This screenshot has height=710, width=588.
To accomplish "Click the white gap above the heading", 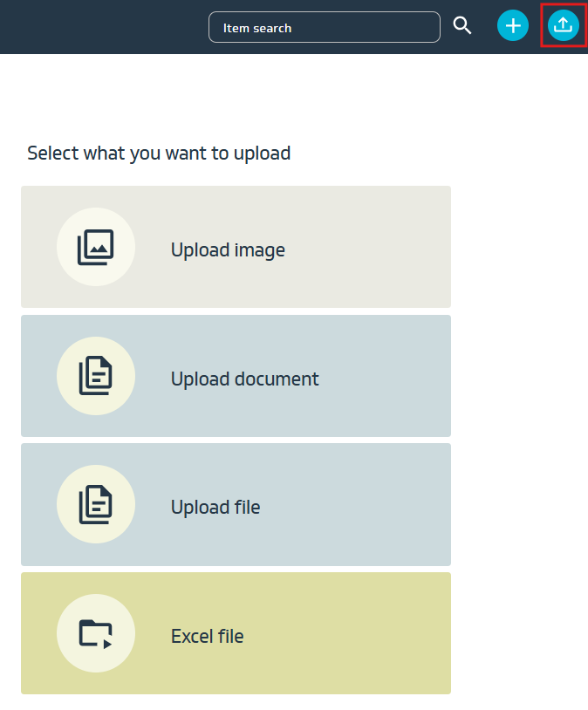I will pyautogui.click(x=262, y=96).
